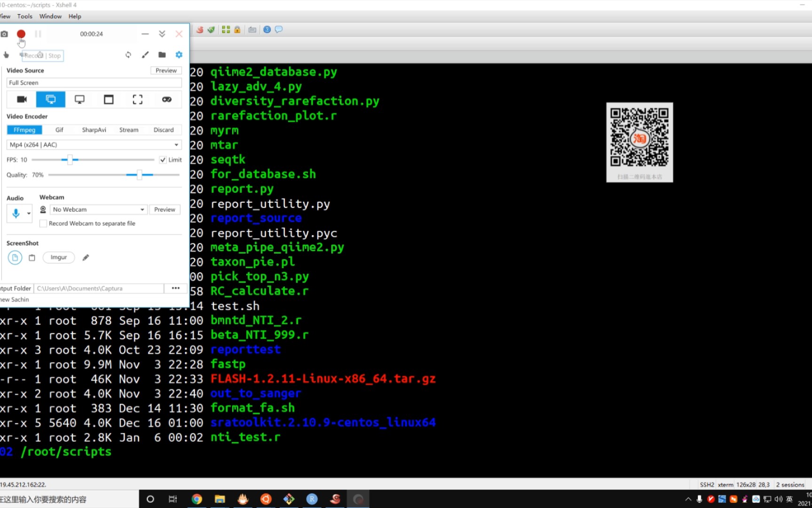The image size is (812, 508).
Task: Open the output folder icon in Captura
Action: [162, 55]
